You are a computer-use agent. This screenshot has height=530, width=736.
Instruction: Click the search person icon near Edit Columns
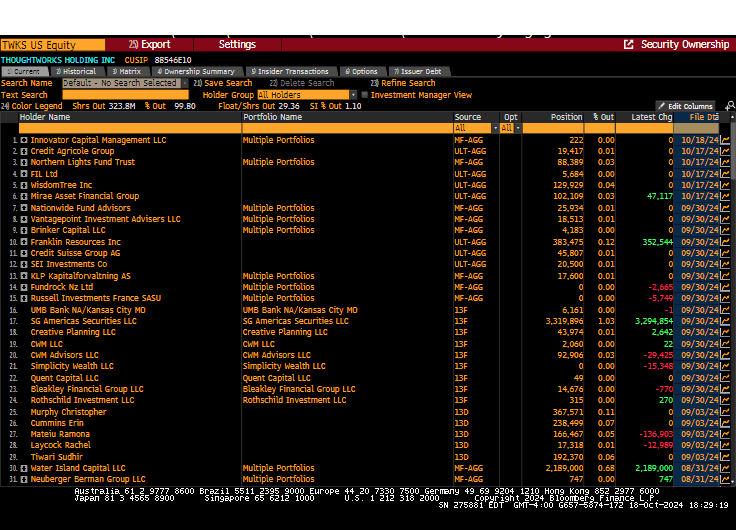click(x=730, y=106)
